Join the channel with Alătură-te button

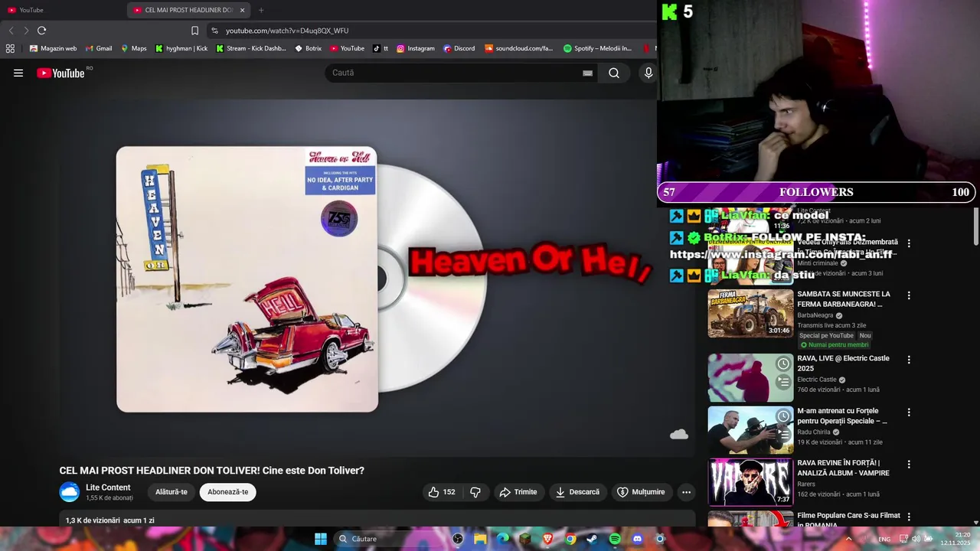tap(171, 492)
